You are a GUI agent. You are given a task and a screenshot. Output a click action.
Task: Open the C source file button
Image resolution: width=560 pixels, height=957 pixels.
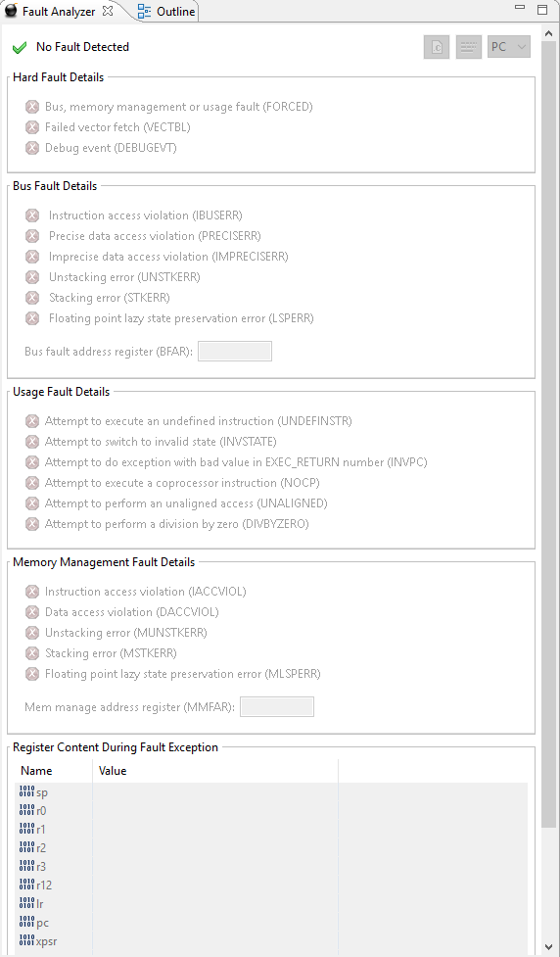[437, 47]
